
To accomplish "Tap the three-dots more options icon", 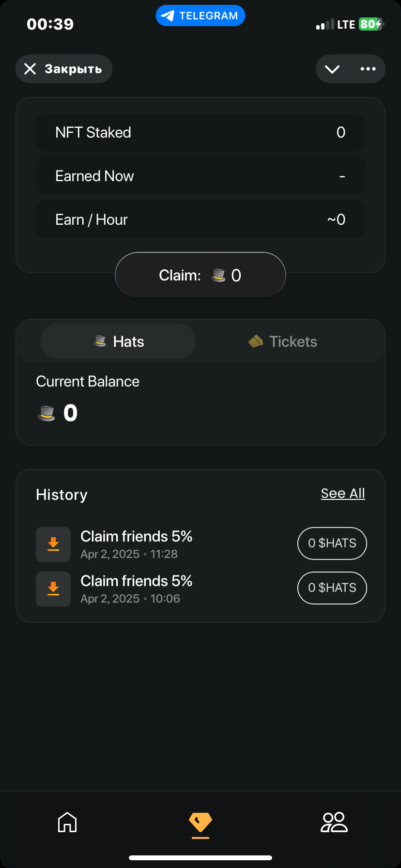I will point(368,69).
